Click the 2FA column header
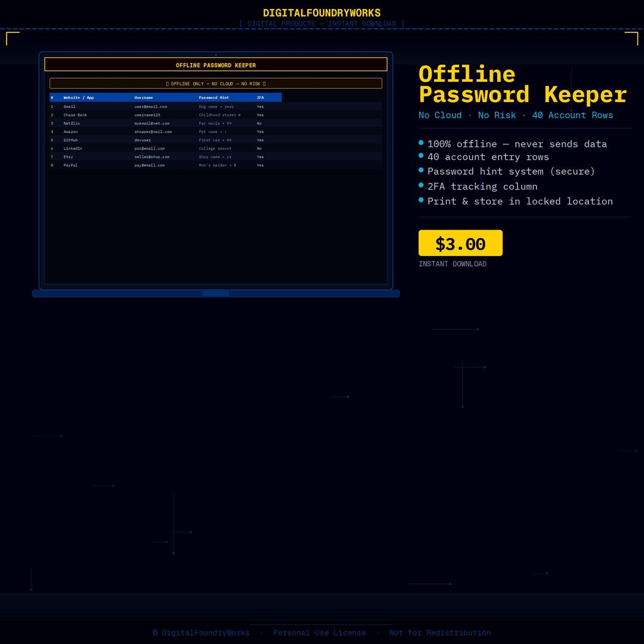 [260, 97]
